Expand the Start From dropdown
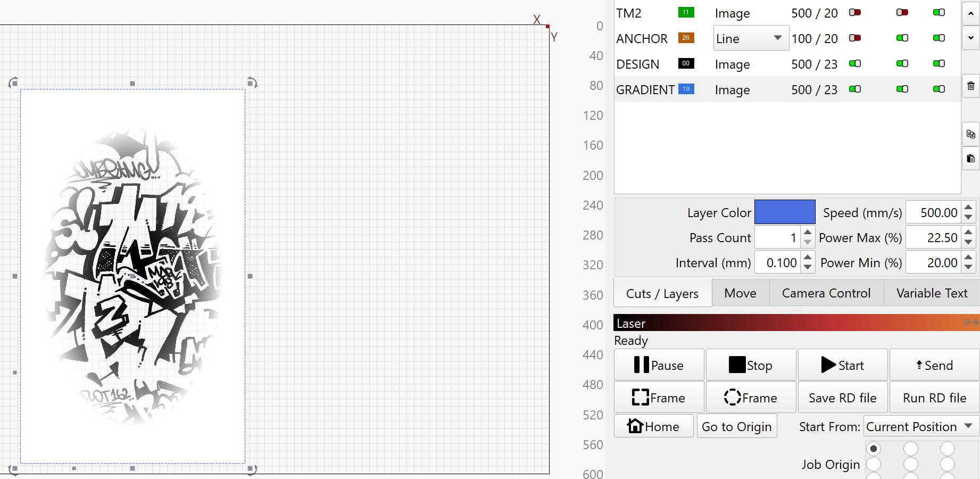 (x=920, y=427)
